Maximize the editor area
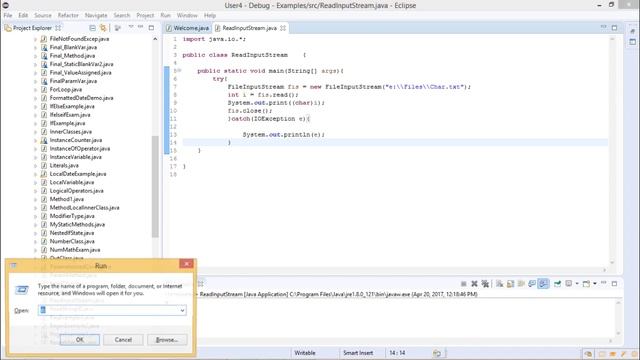The height and width of the screenshot is (360, 640). click(x=614, y=28)
